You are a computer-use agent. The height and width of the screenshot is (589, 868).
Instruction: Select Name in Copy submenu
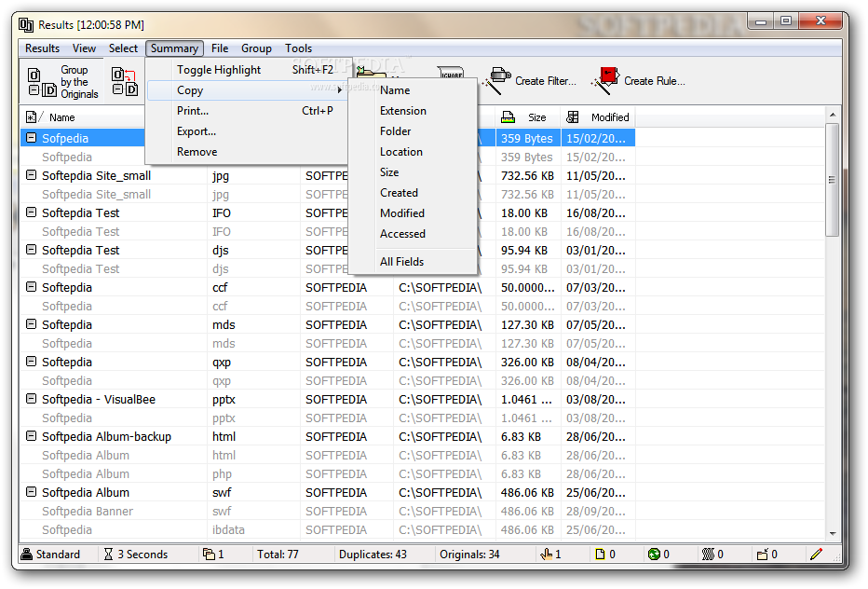(413, 90)
